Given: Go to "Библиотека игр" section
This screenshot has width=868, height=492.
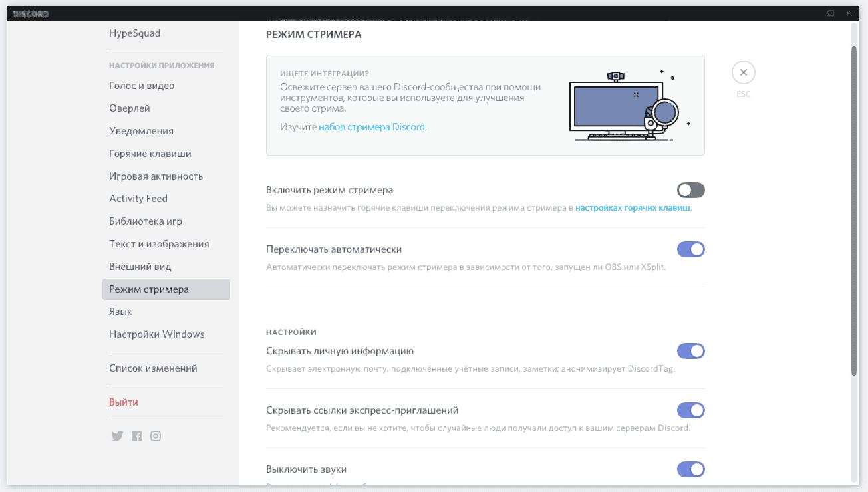Looking at the screenshot, I should [166, 221].
